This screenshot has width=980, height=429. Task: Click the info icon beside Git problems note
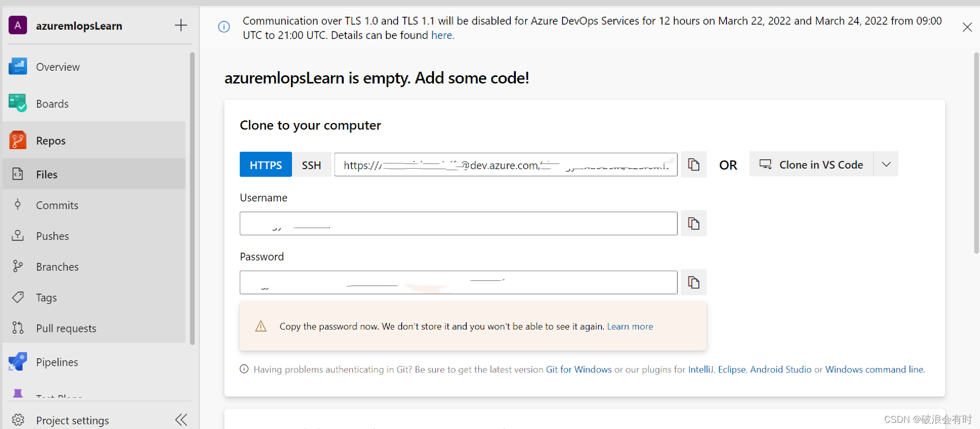244,369
